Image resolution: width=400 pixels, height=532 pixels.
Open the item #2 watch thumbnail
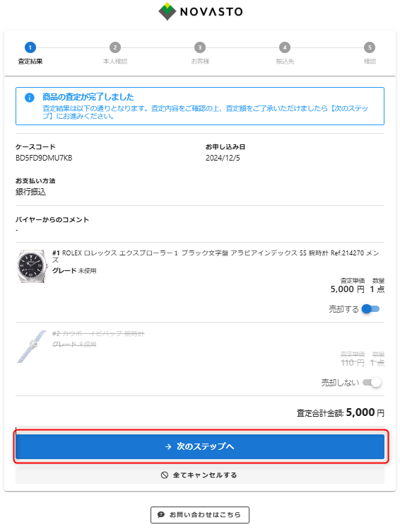coord(32,347)
